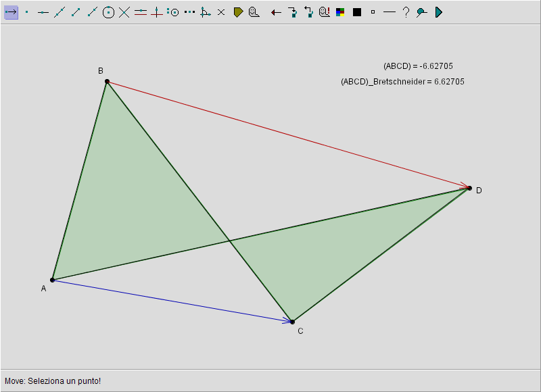Click the '(ABCD)_Bretschneider = 6.62705' text
This screenshot has width=541, height=392.
pyautogui.click(x=402, y=82)
